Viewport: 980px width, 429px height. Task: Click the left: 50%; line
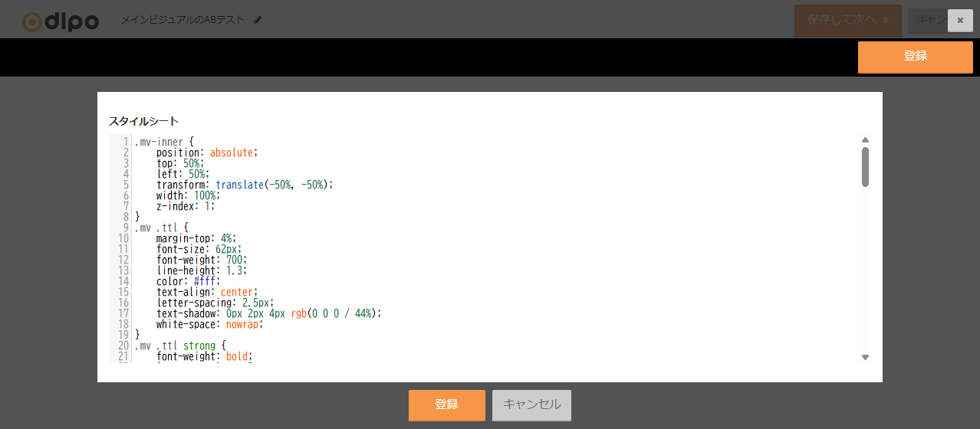point(183,174)
